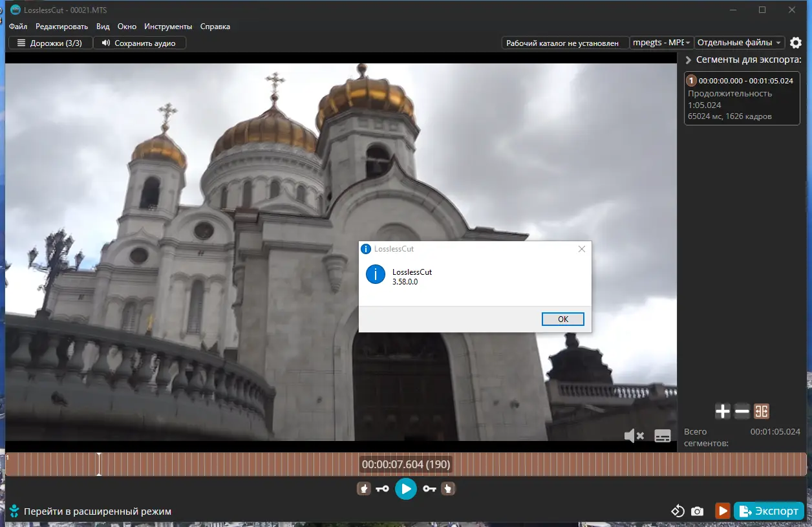Click the rotation preview icon
The height and width of the screenshot is (527, 812).
coord(678,511)
